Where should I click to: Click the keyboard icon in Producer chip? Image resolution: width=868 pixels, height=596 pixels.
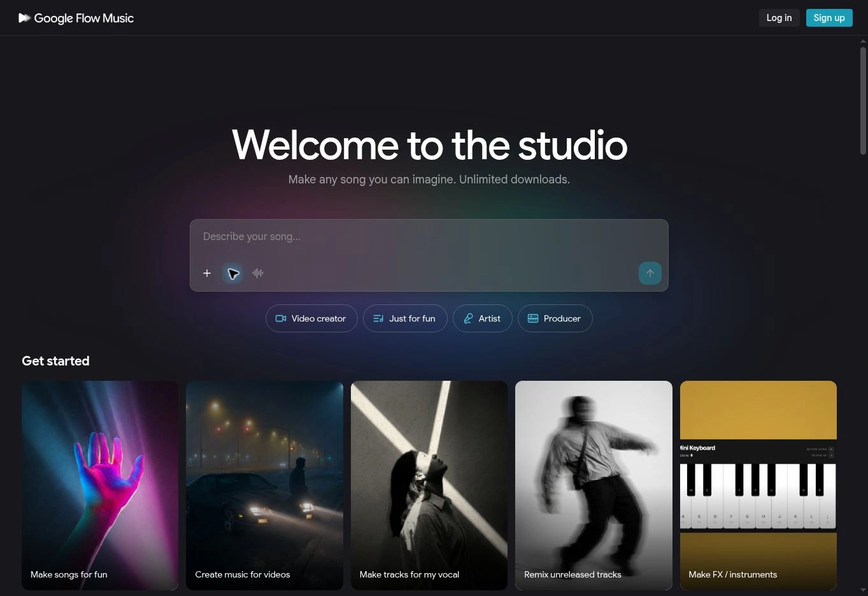(x=533, y=318)
